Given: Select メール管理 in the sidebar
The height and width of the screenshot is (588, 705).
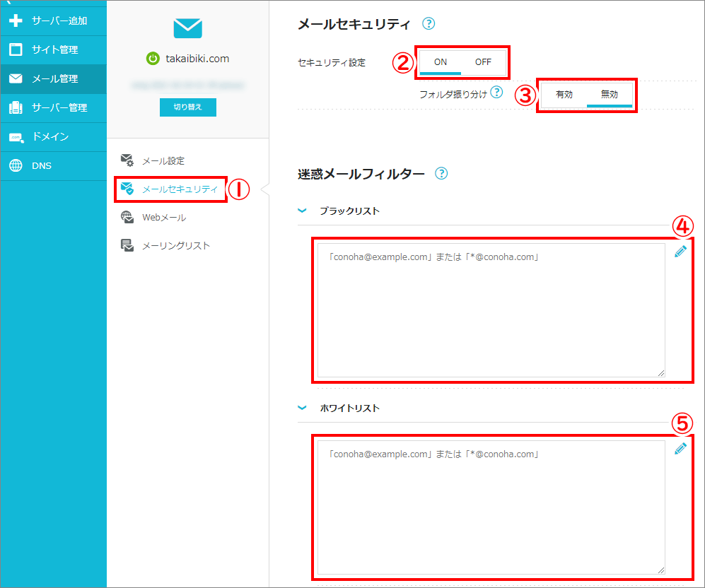Looking at the screenshot, I should 54,78.
